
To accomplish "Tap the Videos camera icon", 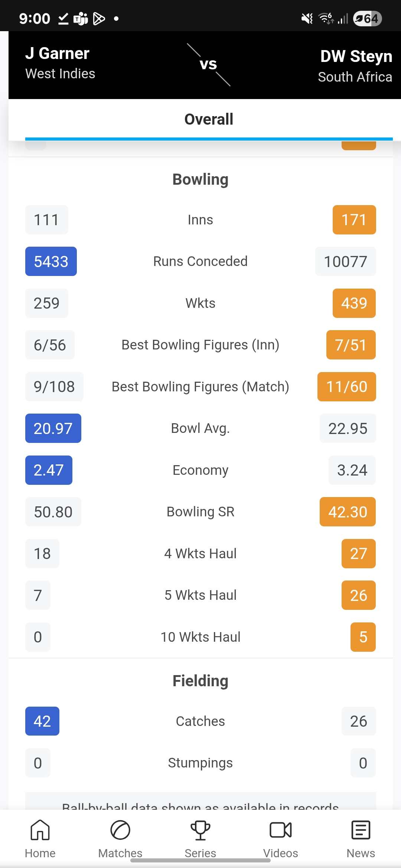I will (x=281, y=830).
